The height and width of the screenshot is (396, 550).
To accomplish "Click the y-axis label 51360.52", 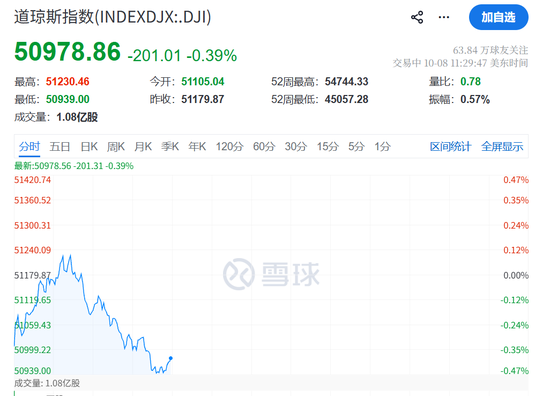I will point(32,200).
